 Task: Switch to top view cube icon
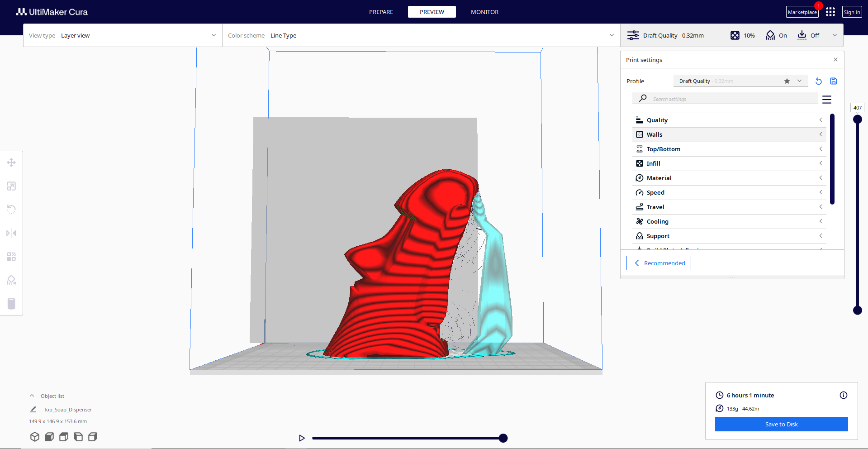click(64, 437)
